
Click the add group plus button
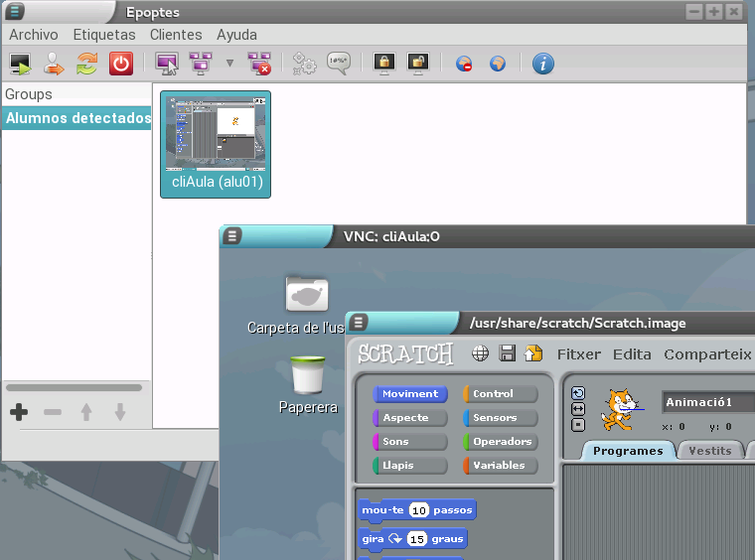tap(19, 412)
